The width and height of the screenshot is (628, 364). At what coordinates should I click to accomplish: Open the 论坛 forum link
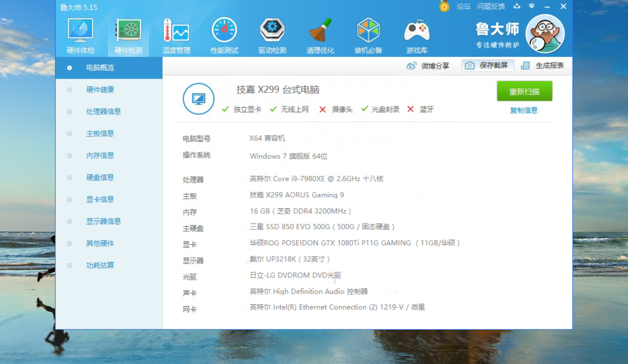pos(463,6)
